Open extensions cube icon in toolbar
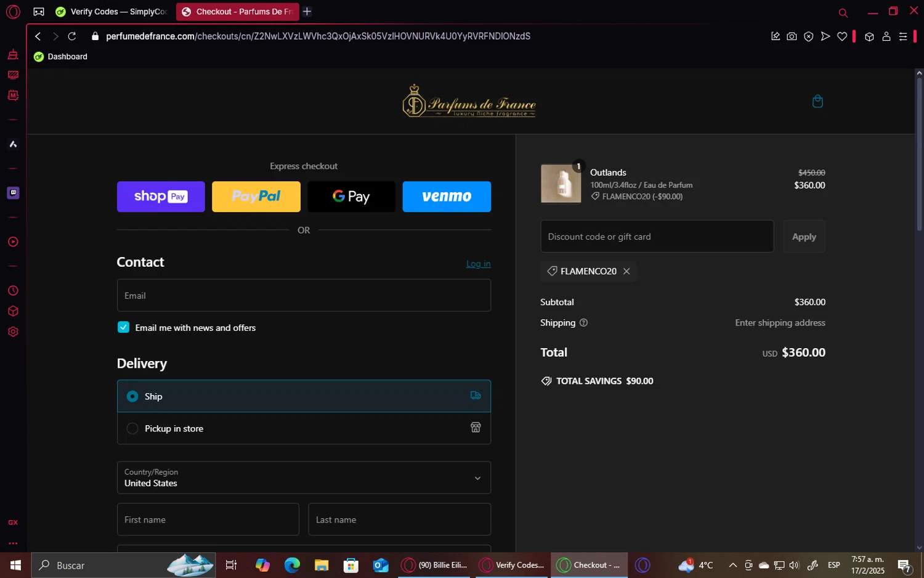The width and height of the screenshot is (924, 578). click(869, 36)
